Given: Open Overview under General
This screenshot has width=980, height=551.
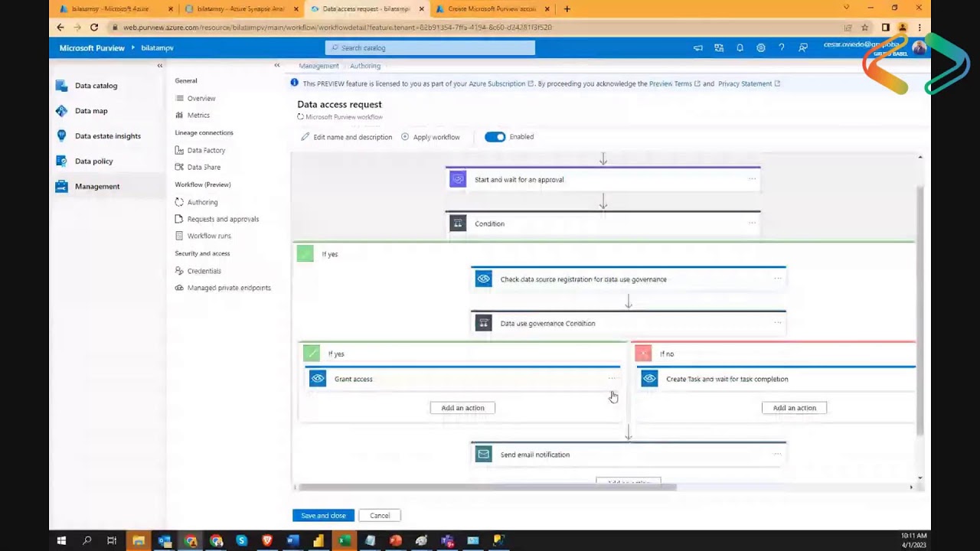Looking at the screenshot, I should pos(201,99).
